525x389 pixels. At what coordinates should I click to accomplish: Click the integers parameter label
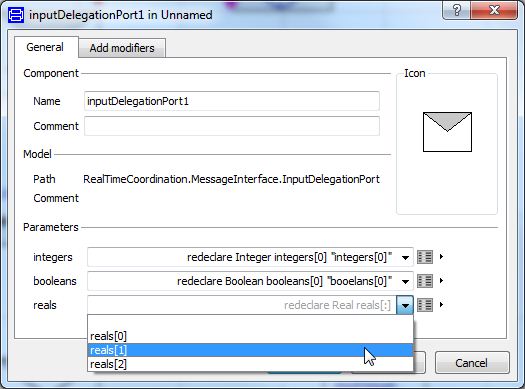(53, 257)
